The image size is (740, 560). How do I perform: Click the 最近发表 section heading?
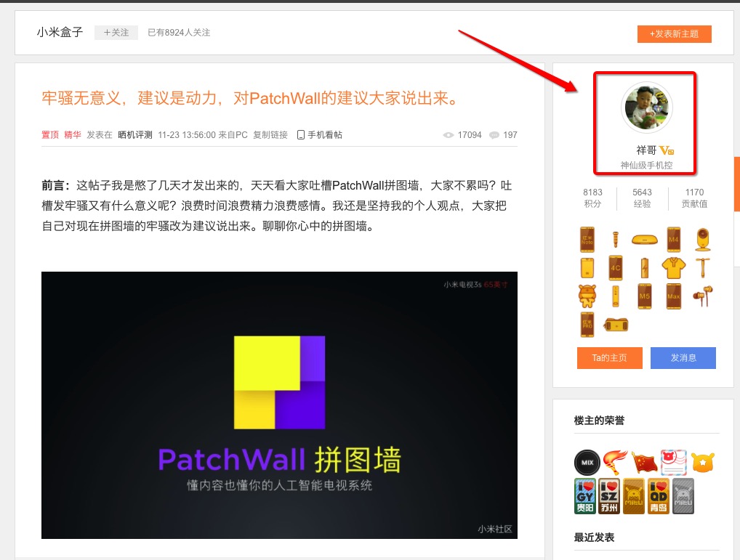[x=594, y=537]
